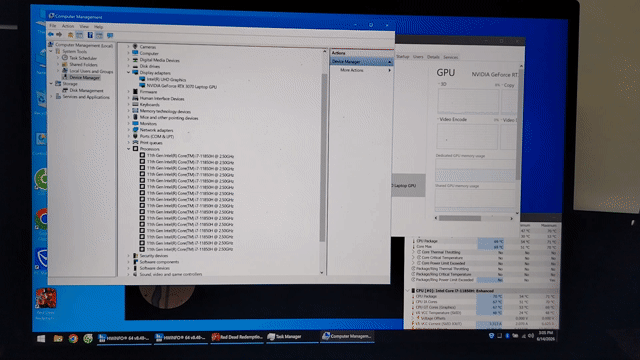The width and height of the screenshot is (640, 360).
Task: Click scroll down arrow of device list
Action: [x=322, y=272]
